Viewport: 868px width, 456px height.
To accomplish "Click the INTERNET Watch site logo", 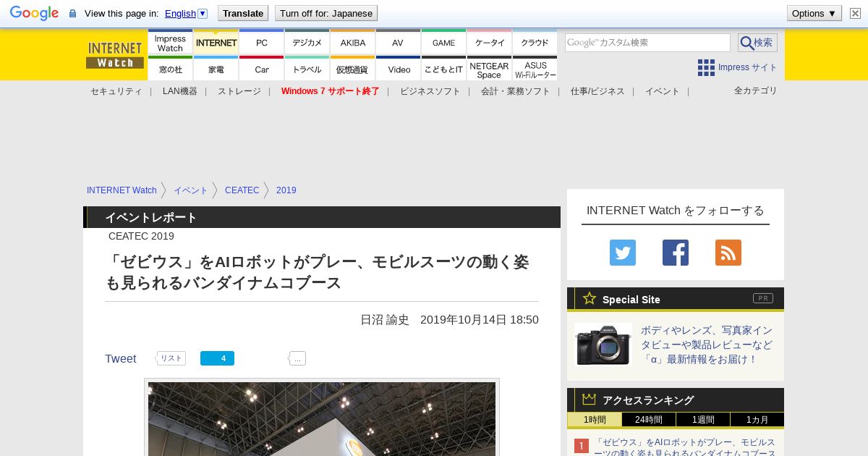I will pyautogui.click(x=115, y=55).
